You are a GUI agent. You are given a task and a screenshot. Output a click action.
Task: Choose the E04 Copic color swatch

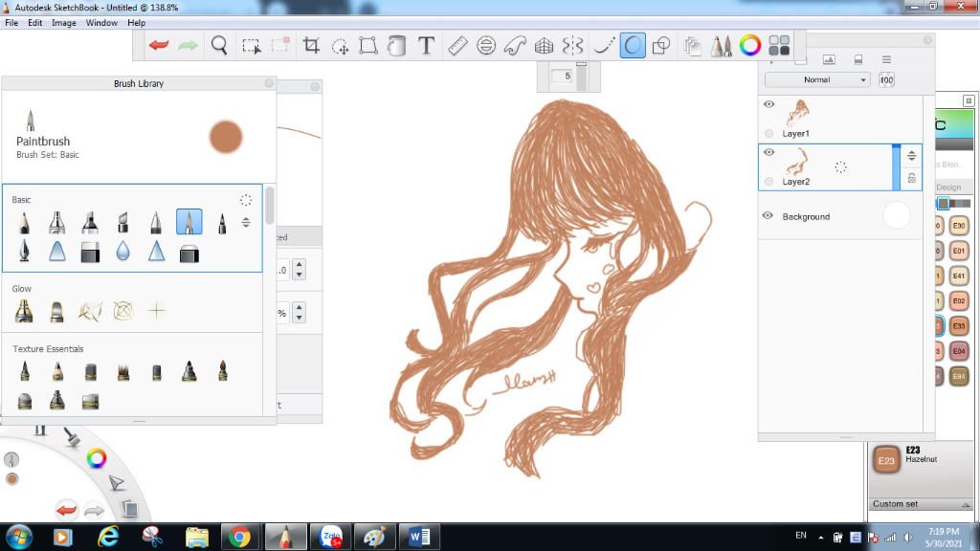[959, 351]
